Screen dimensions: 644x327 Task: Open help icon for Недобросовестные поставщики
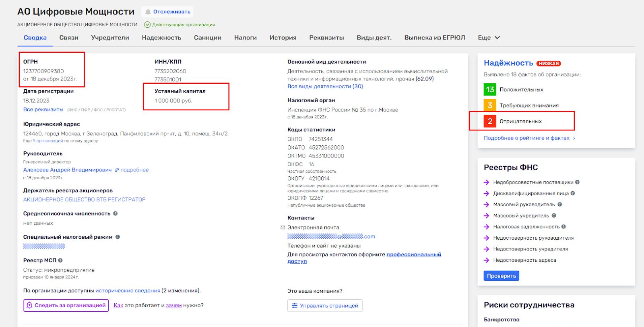577,182
